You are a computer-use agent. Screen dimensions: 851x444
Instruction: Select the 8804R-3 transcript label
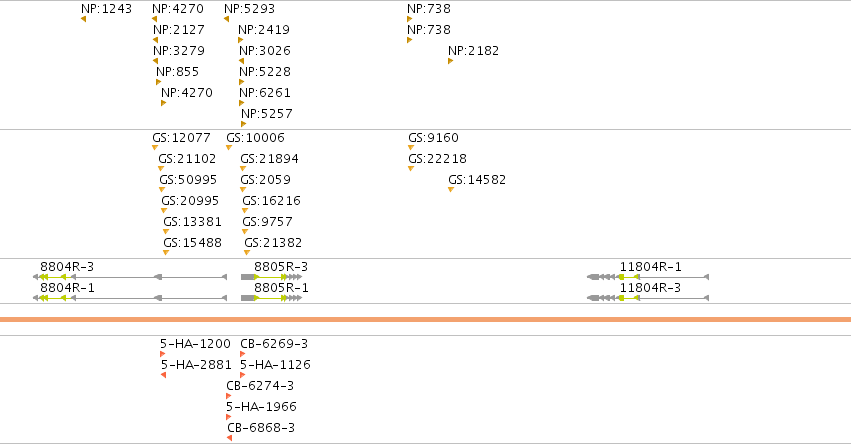click(x=67, y=267)
